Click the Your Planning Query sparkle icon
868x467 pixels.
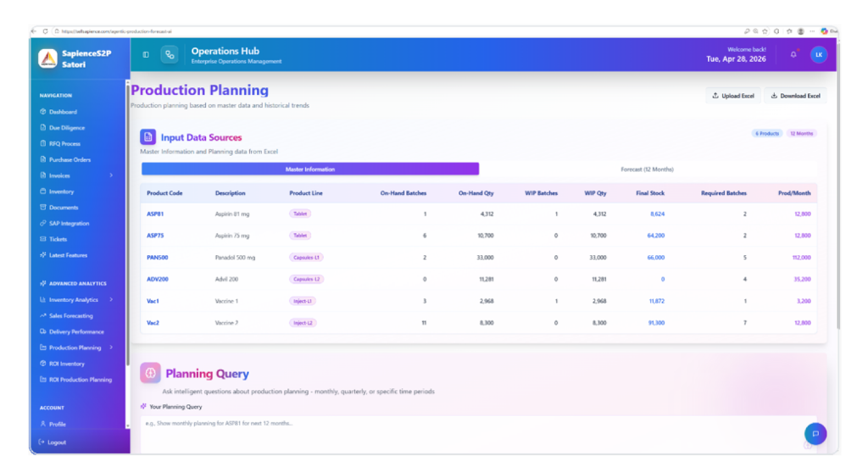click(x=143, y=407)
